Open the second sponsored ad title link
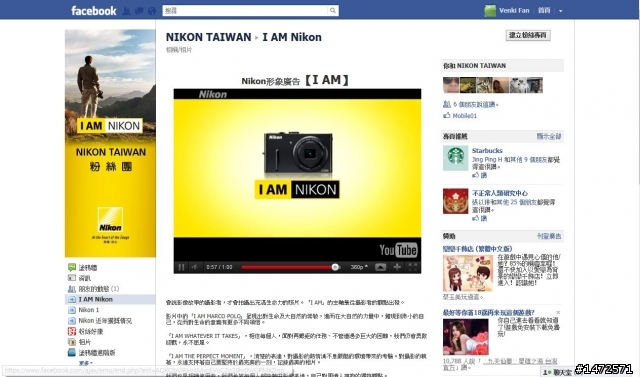The height and width of the screenshot is (377, 640). [489, 313]
